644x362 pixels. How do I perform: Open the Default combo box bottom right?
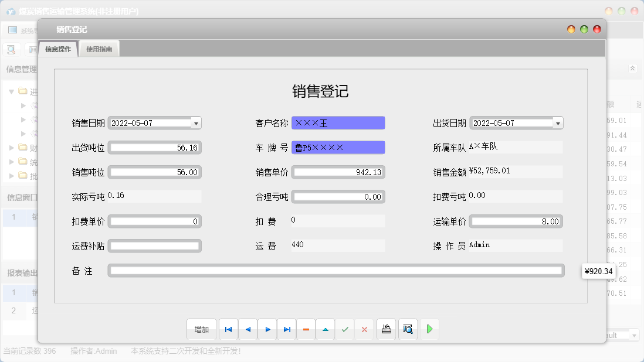coord(635,335)
